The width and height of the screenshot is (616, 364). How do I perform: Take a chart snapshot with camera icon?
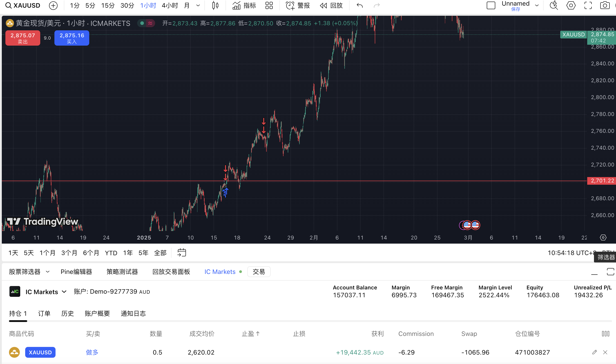click(605, 5)
